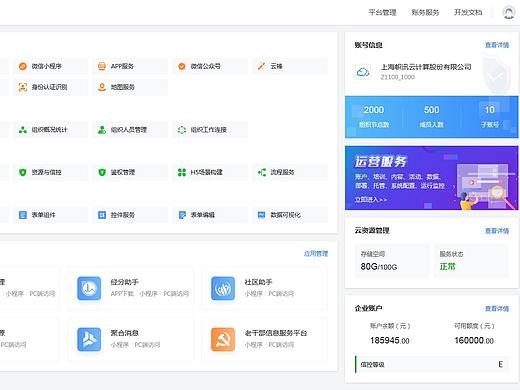Click the company cloud logo icon

click(363, 72)
